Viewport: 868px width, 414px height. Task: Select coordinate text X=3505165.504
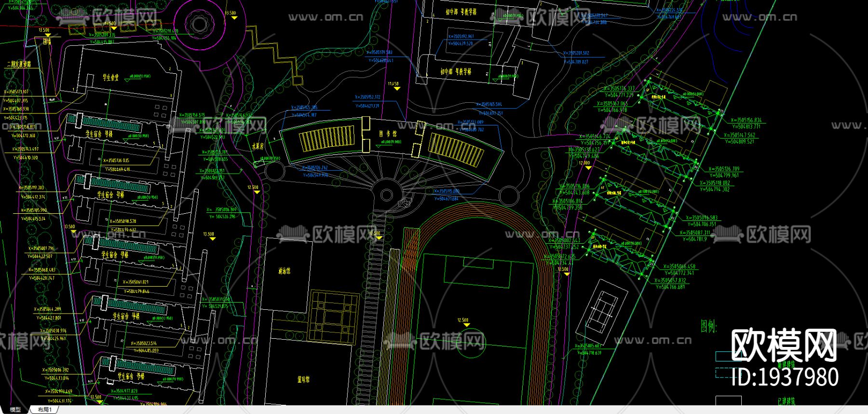[x=489, y=104]
